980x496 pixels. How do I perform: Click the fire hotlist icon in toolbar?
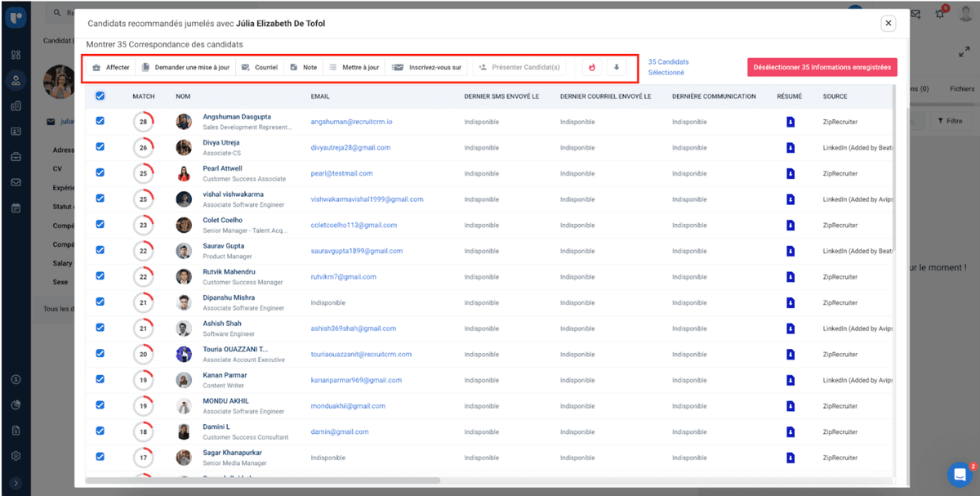point(592,68)
